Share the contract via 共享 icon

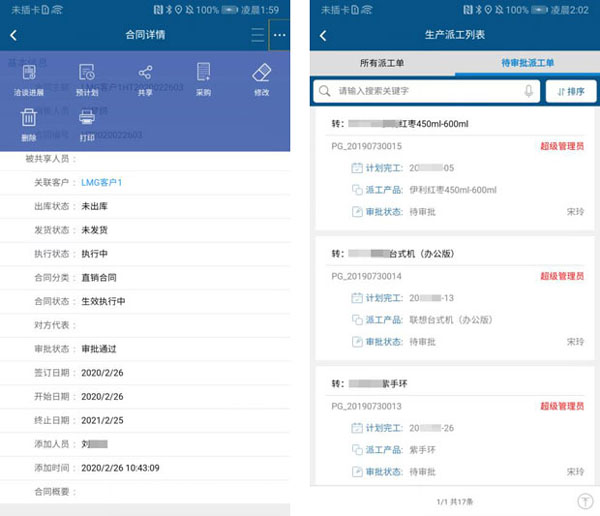tap(145, 79)
